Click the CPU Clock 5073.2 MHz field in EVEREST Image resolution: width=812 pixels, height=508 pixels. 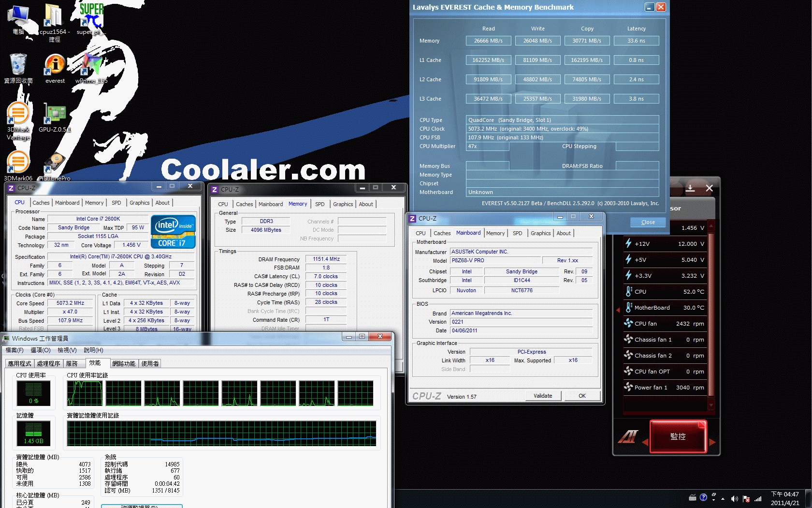562,129
